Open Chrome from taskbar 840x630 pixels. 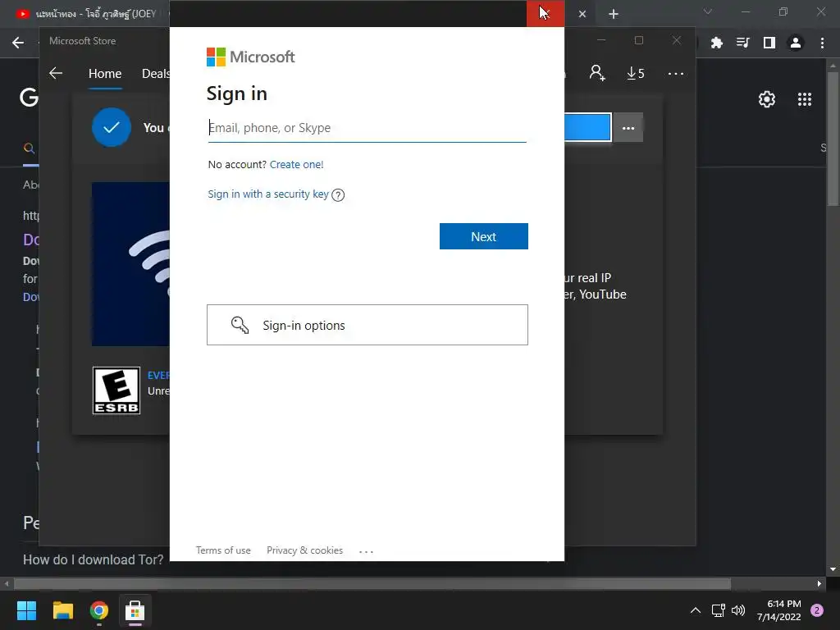click(99, 610)
